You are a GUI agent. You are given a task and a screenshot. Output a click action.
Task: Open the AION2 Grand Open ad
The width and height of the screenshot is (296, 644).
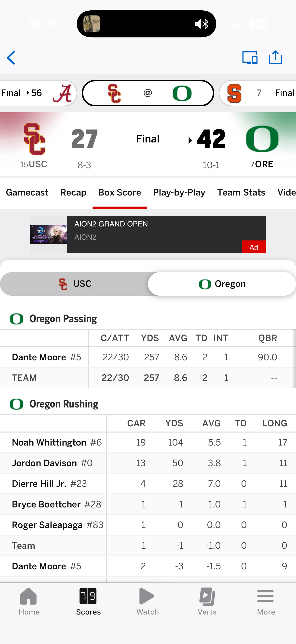(148, 235)
